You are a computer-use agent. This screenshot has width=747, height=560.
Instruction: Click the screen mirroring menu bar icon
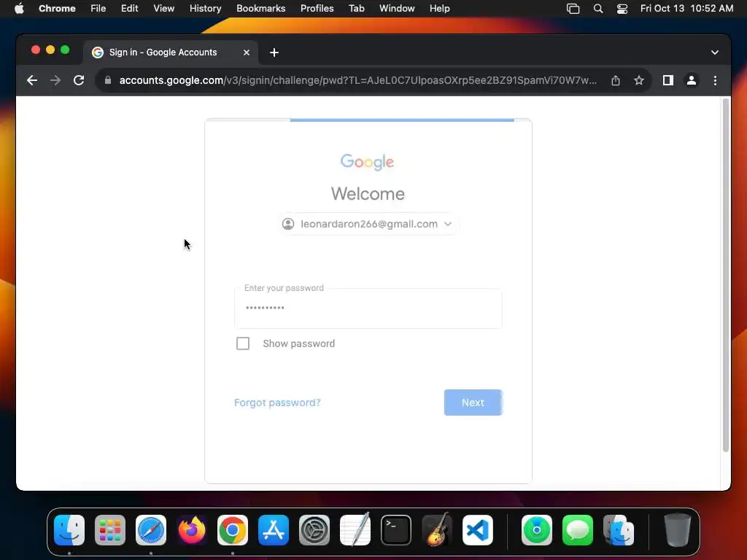(573, 8)
